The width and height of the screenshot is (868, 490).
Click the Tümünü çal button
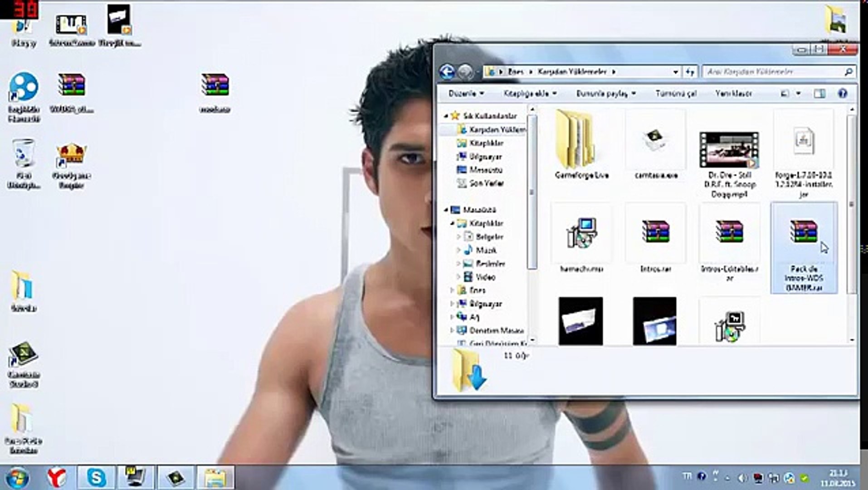[x=676, y=93]
